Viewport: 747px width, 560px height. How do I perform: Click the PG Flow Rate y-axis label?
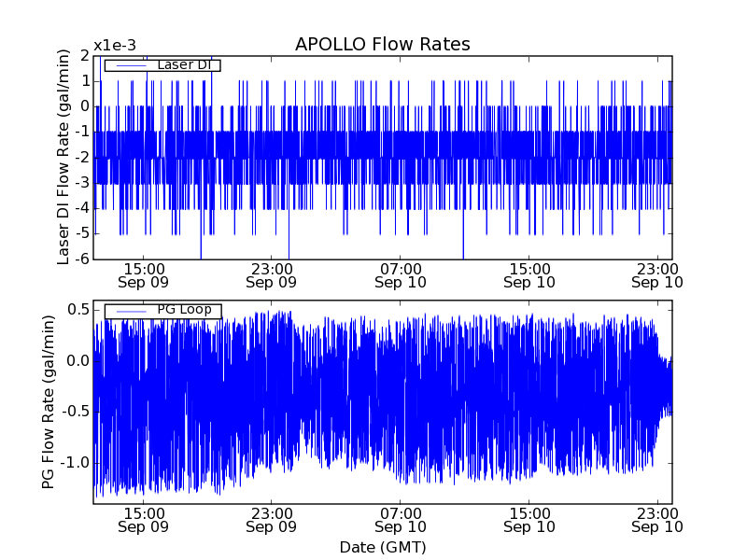pos(48,402)
